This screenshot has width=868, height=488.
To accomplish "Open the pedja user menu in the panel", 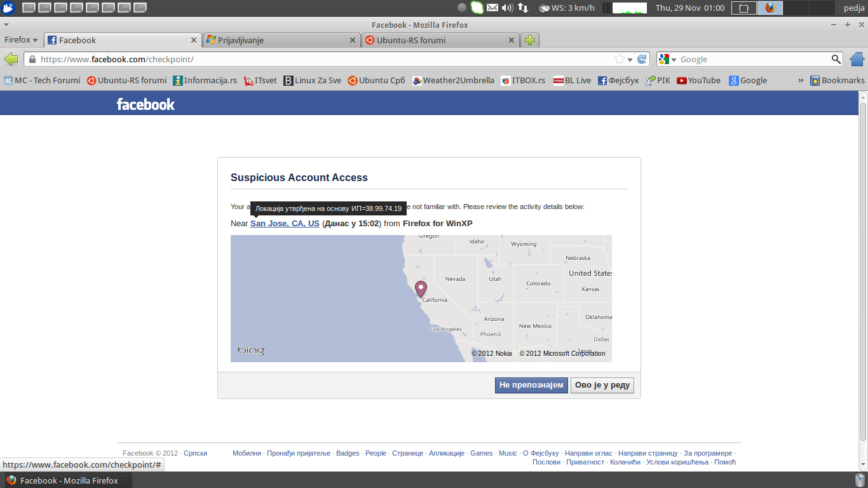I will click(x=853, y=8).
